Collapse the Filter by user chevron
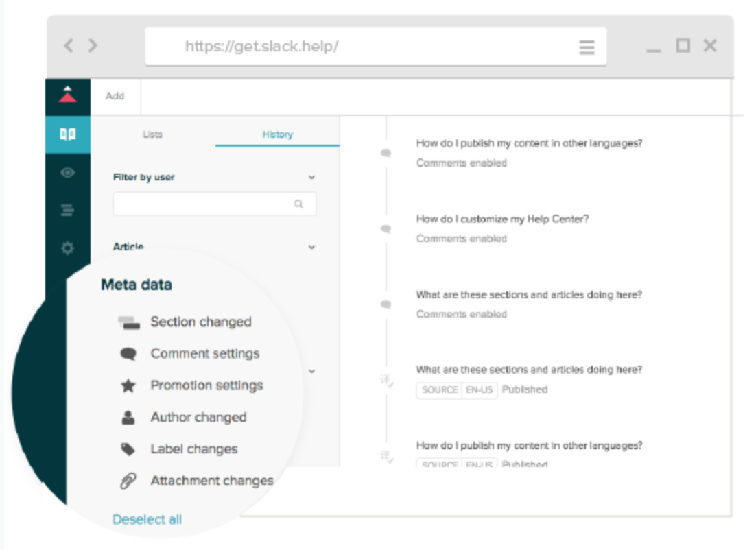 (x=312, y=178)
